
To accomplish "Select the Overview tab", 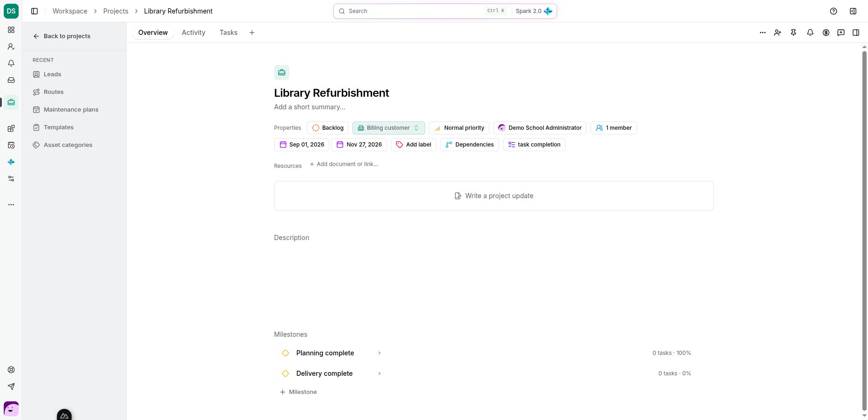I will [153, 33].
